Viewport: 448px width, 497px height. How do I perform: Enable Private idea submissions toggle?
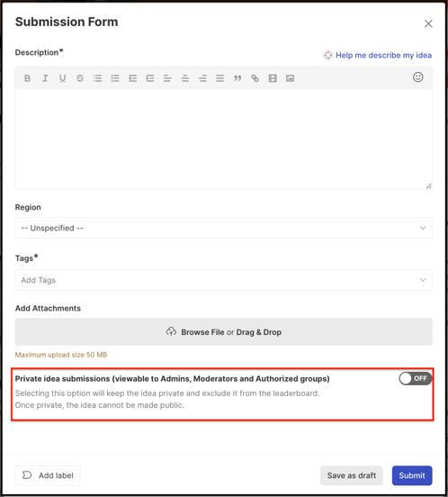tap(416, 378)
